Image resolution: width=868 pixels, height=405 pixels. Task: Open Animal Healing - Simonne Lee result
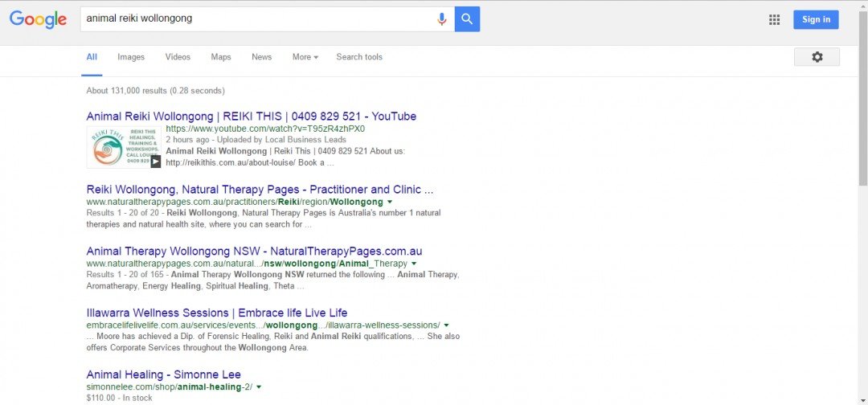[x=164, y=375]
